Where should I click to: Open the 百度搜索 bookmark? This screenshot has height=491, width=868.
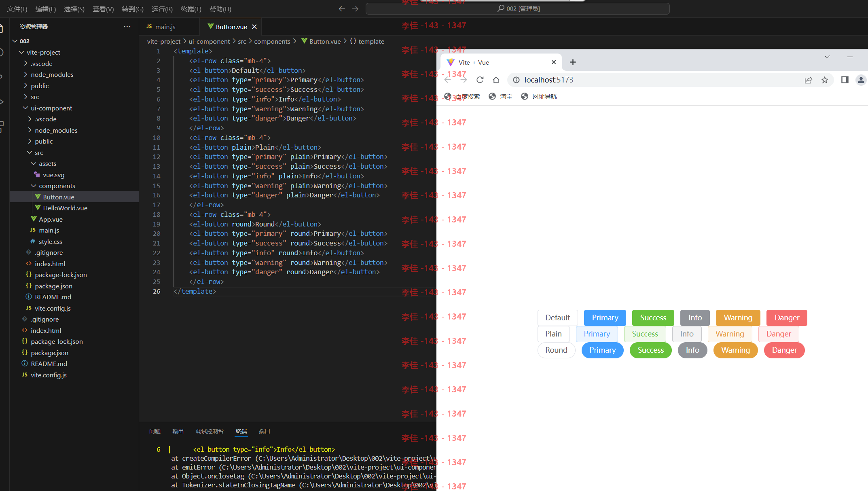coord(462,96)
